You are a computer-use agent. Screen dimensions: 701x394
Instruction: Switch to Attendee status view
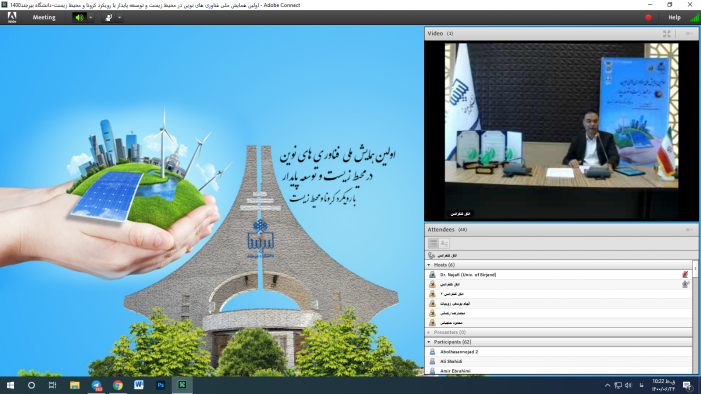point(444,243)
